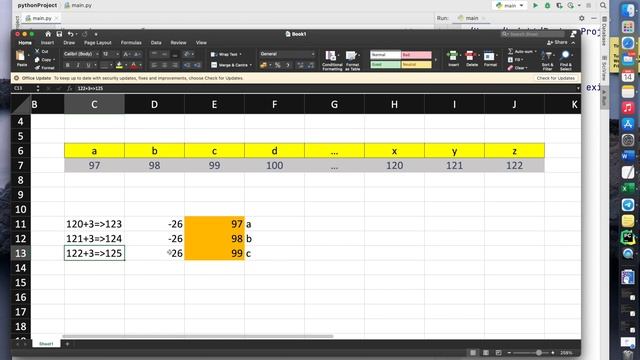The height and width of the screenshot is (360, 640).
Task: Expand Merge & Centre dropdown
Action: pos(250,65)
